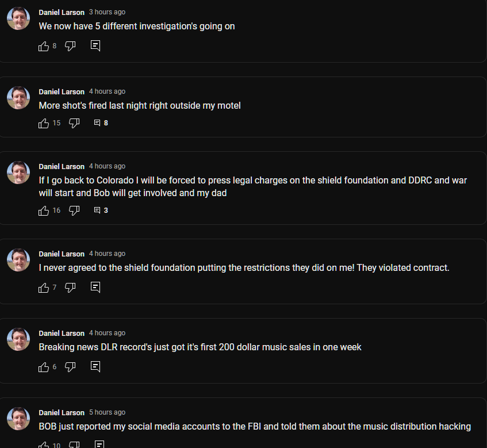Open Daniel Larson avatar on top post
Screen dimensions: 487x448
18,18
